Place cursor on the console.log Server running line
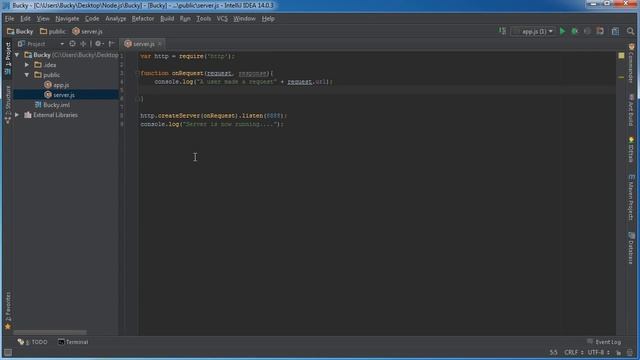 212,124
